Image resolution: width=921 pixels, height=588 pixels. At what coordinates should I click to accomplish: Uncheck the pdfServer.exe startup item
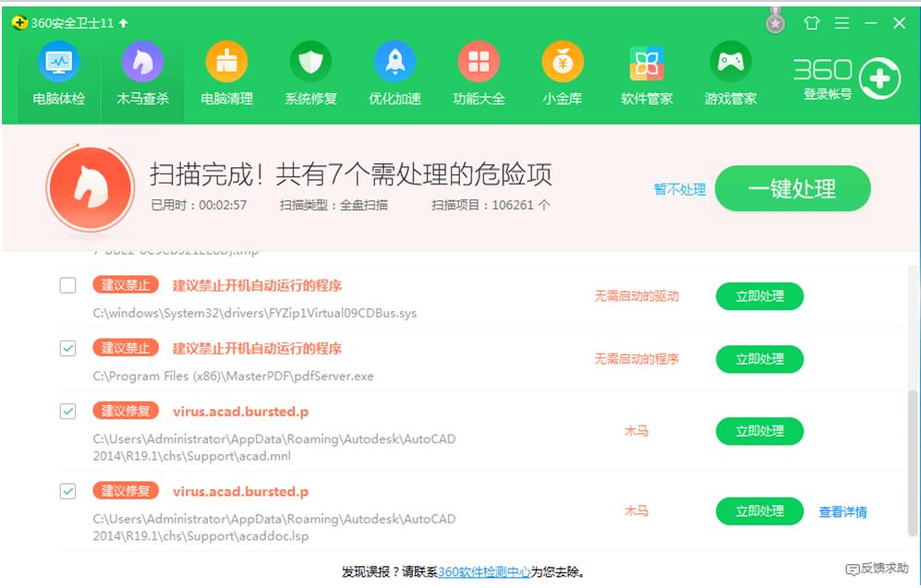[67, 348]
